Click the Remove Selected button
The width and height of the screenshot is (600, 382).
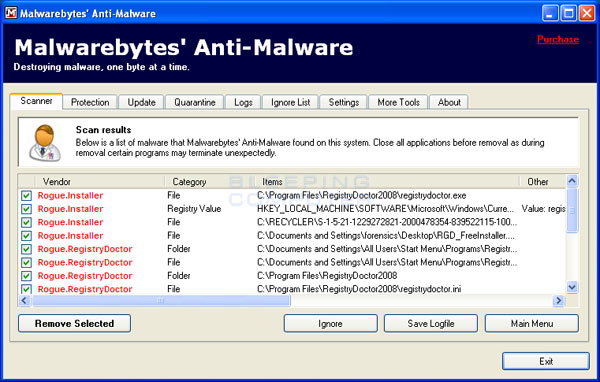74,323
